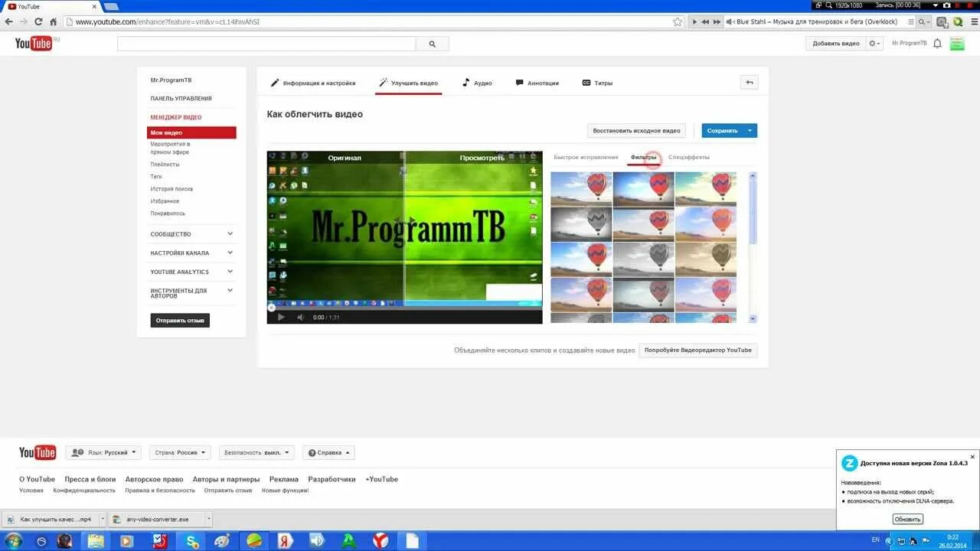Click the Добавить видео button
The width and height of the screenshot is (980, 551).
tap(836, 44)
